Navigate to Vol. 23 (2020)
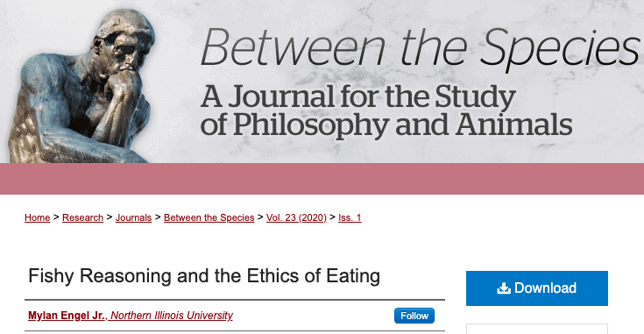 tap(296, 217)
